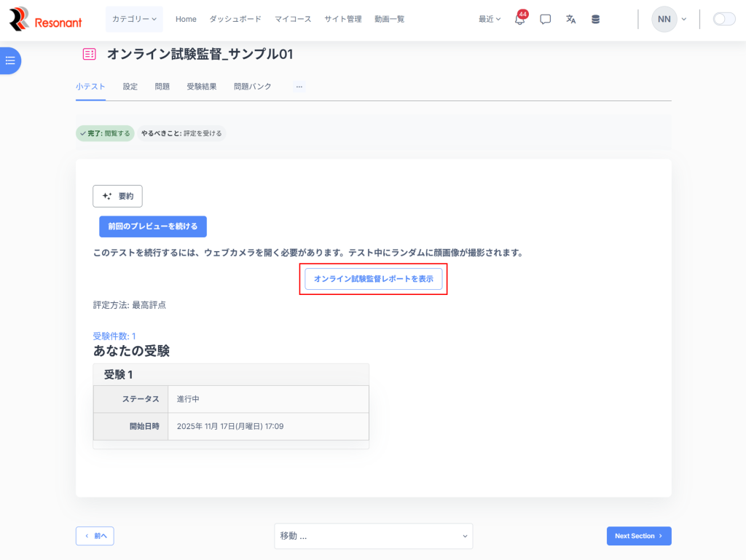Click the Resonant logo
Viewport: 746px width, 560px height.
point(45,20)
